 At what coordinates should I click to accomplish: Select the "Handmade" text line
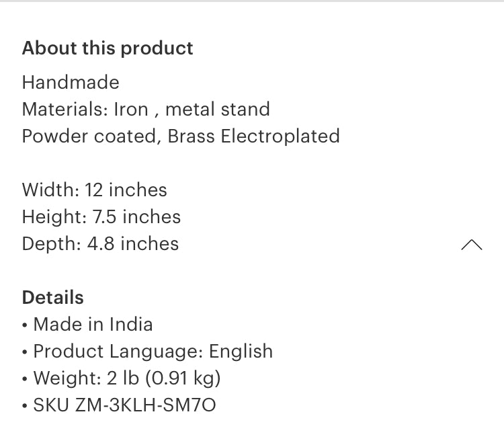point(71,83)
